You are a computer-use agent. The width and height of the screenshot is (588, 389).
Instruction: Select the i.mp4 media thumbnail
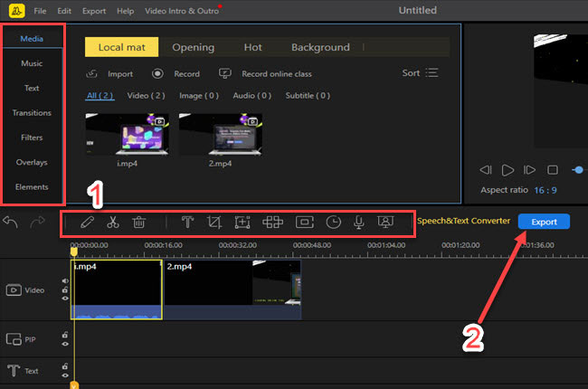tap(127, 134)
